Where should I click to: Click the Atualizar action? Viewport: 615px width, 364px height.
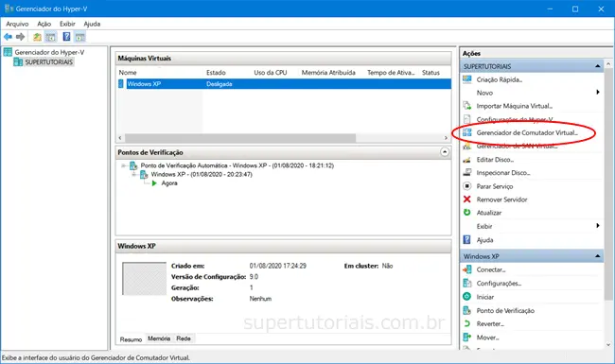coord(489,213)
